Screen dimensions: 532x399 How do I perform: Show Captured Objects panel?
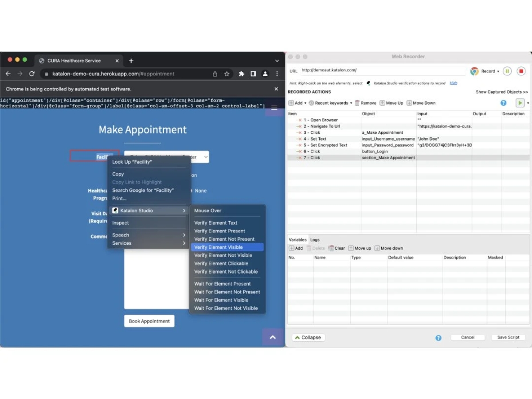(x=502, y=92)
